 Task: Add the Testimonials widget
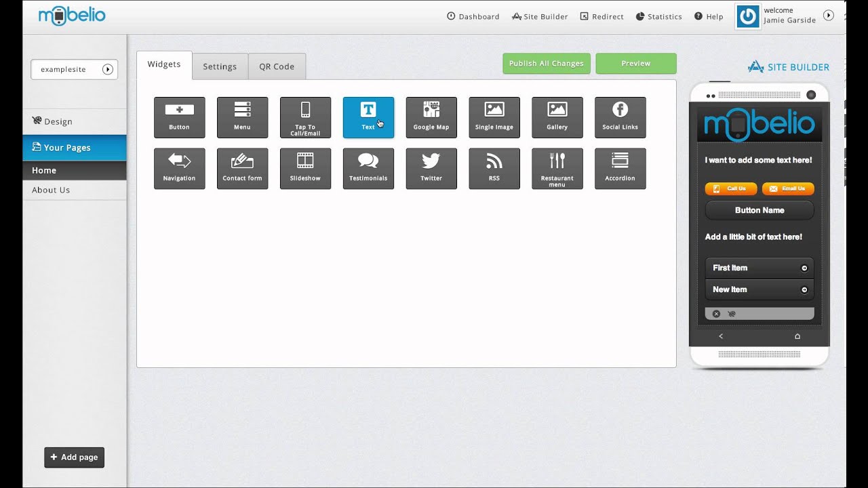coord(368,169)
